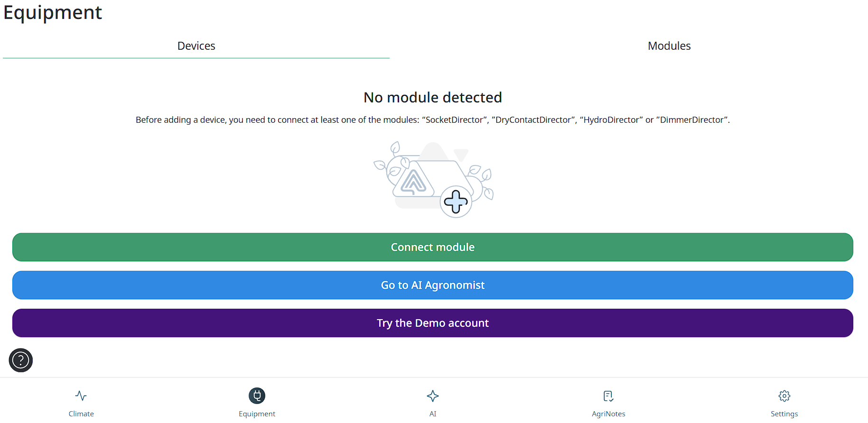Click the plus icon in the illustration
868x423 pixels.
(456, 202)
